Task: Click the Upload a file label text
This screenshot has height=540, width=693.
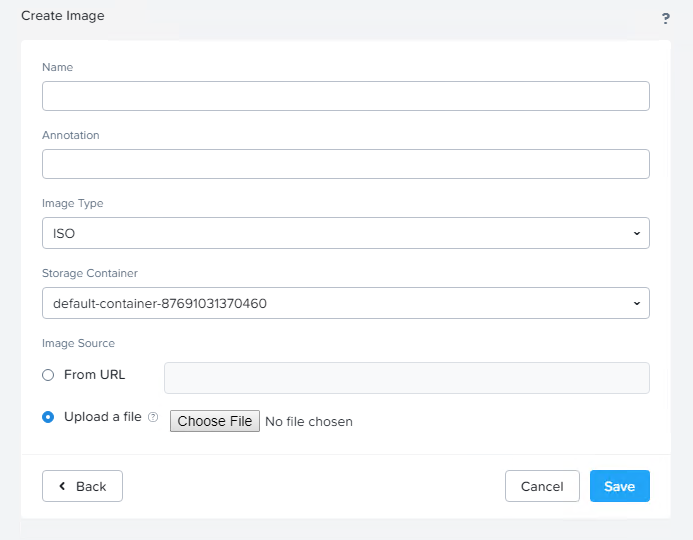Action: 102,417
